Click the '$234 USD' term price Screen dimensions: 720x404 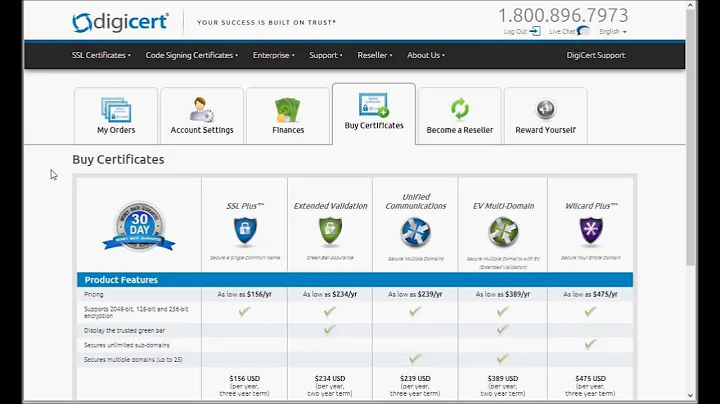pos(330,378)
